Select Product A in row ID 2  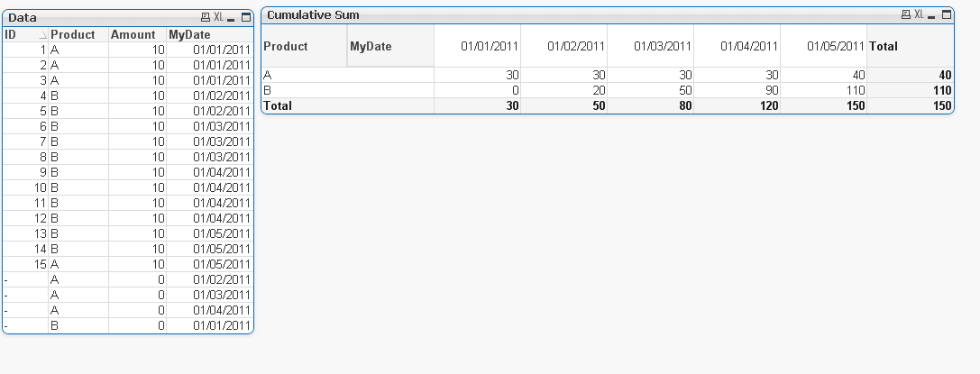point(78,65)
